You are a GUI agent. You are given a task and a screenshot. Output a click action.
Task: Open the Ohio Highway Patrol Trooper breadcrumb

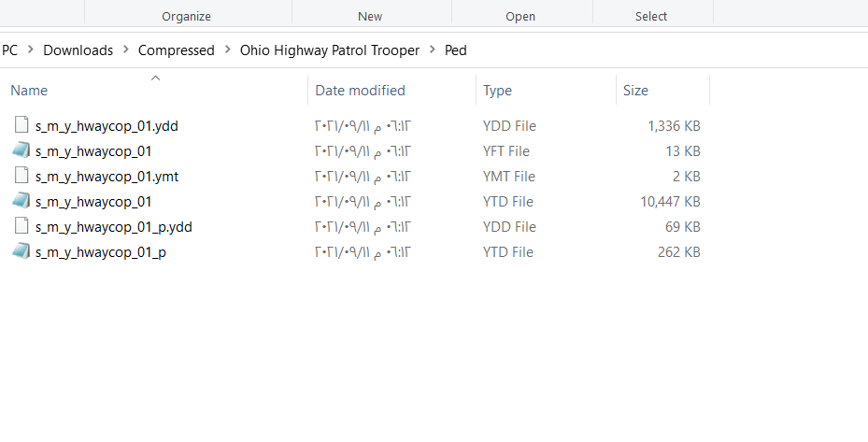[x=330, y=50]
